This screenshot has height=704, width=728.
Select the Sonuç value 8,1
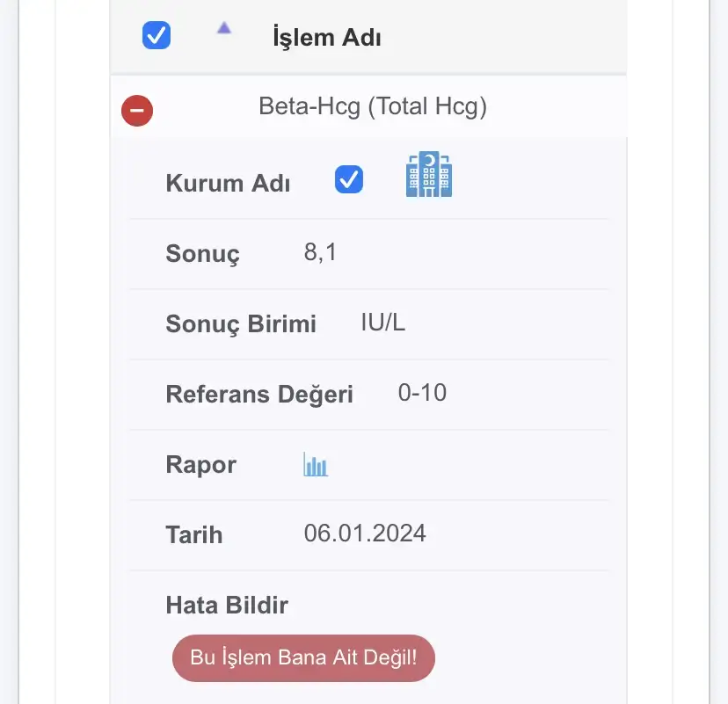(x=320, y=252)
